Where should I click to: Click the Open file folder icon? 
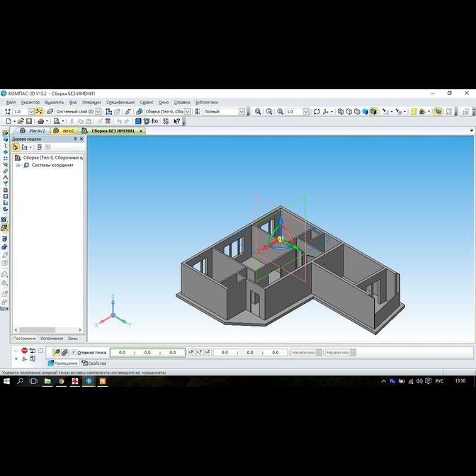click(21, 121)
